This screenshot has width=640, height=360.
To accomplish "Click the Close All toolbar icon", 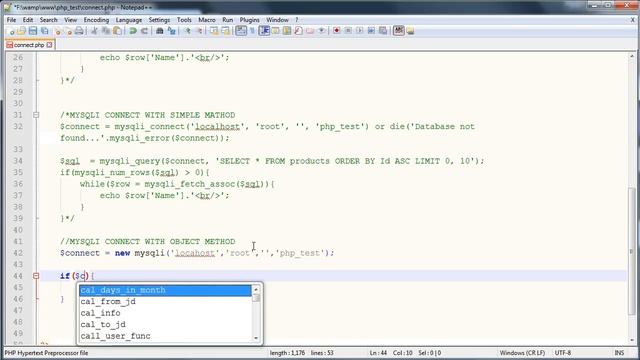I will (x=69, y=31).
